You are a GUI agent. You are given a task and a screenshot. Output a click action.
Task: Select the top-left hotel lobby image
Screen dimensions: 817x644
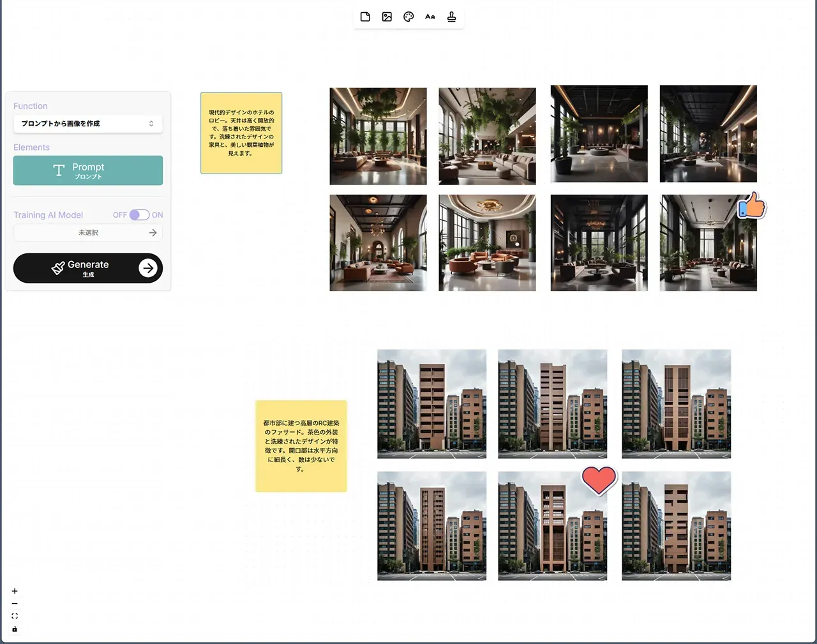point(378,136)
